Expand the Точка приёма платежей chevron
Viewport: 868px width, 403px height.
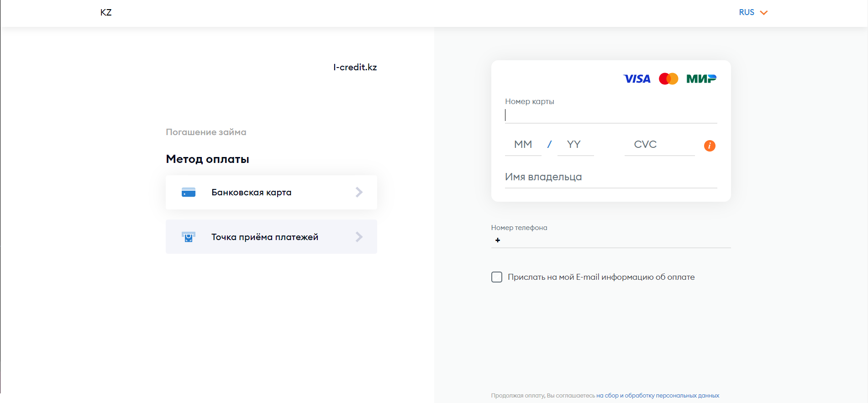click(x=359, y=237)
